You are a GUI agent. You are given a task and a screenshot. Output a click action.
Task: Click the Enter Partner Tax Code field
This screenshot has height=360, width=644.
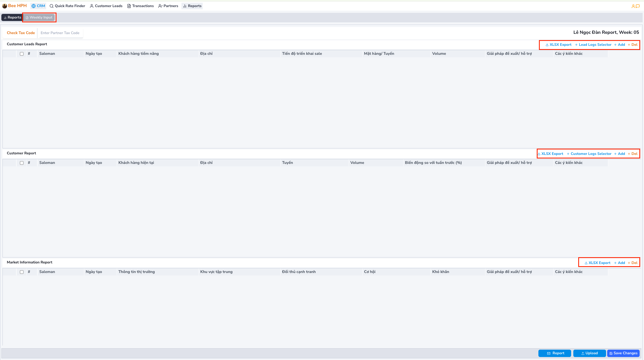click(x=60, y=33)
